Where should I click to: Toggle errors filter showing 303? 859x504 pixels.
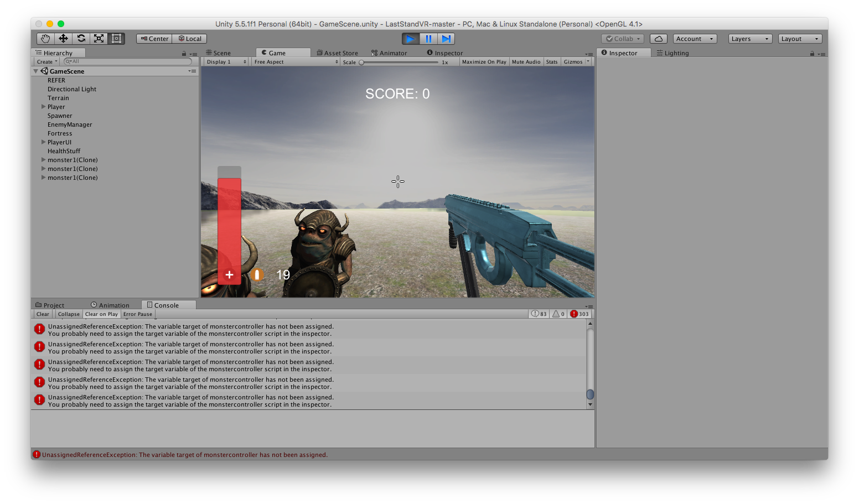(579, 314)
